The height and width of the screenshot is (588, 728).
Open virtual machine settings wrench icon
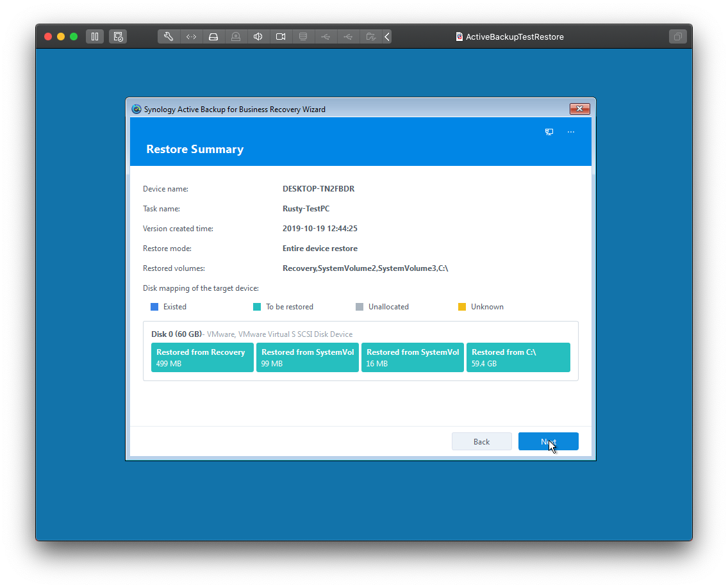click(169, 37)
